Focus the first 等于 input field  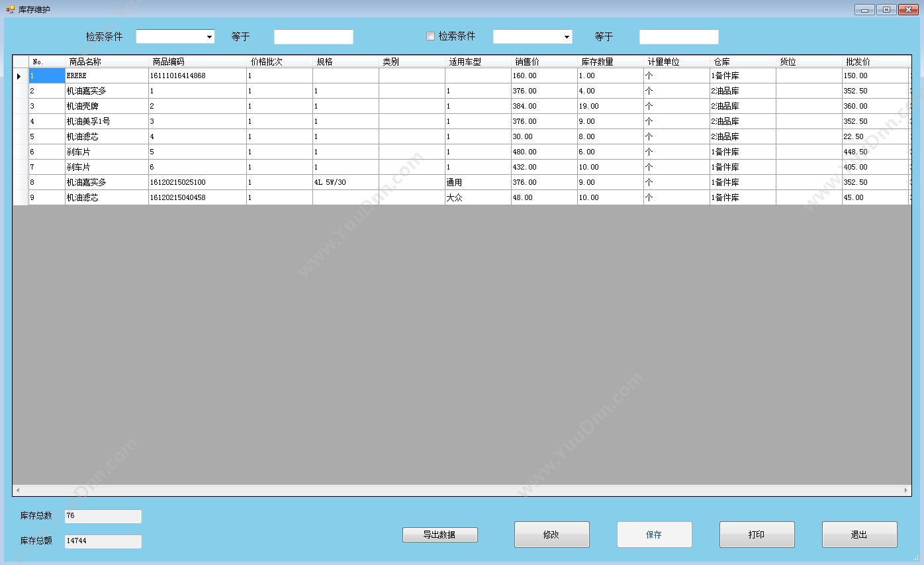314,36
